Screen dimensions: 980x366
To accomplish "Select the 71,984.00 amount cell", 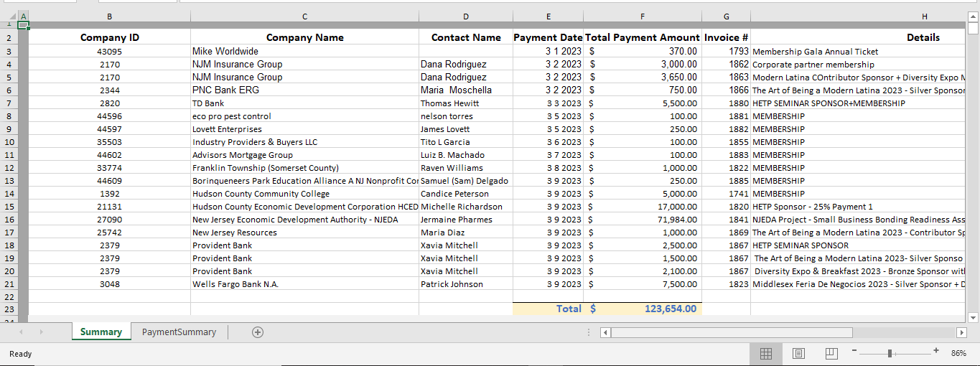I will click(643, 220).
